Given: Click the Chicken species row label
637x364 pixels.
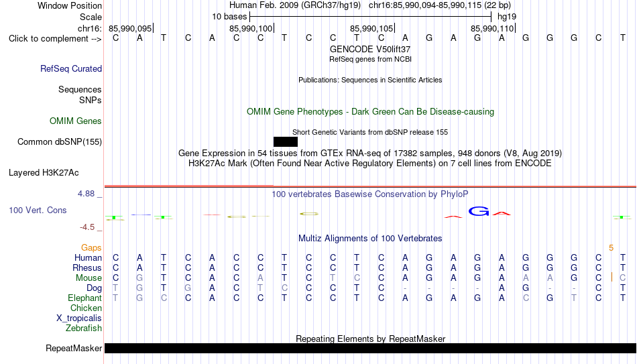Looking at the screenshot, I should coord(86,308).
